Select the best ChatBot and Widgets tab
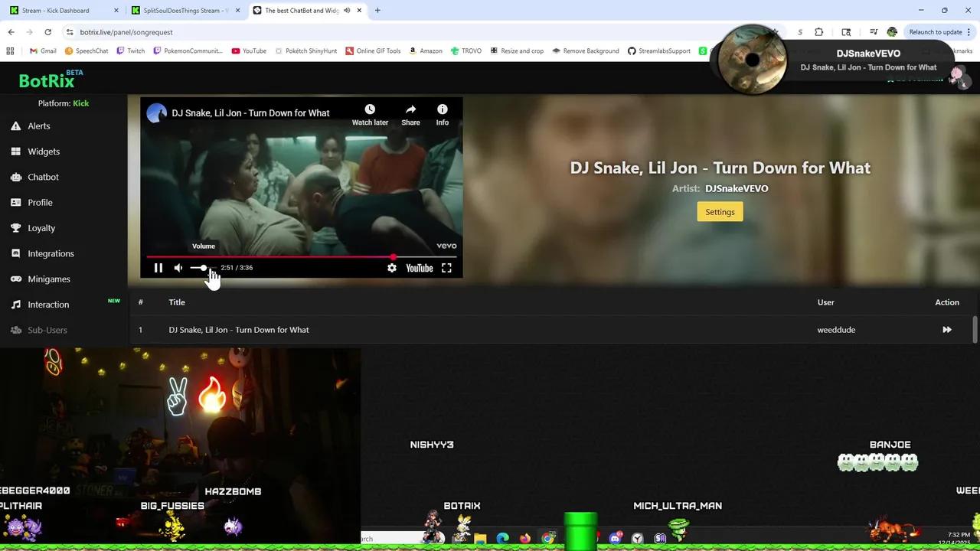 [302, 11]
